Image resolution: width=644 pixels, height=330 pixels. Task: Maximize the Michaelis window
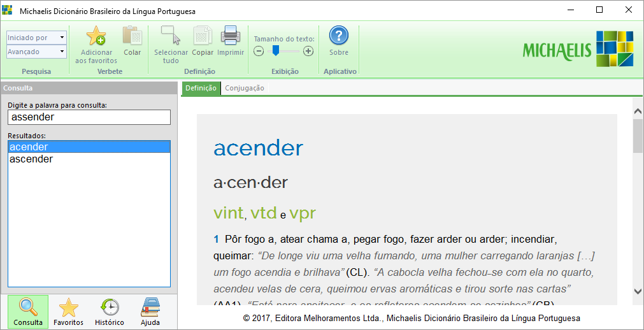pos(599,10)
